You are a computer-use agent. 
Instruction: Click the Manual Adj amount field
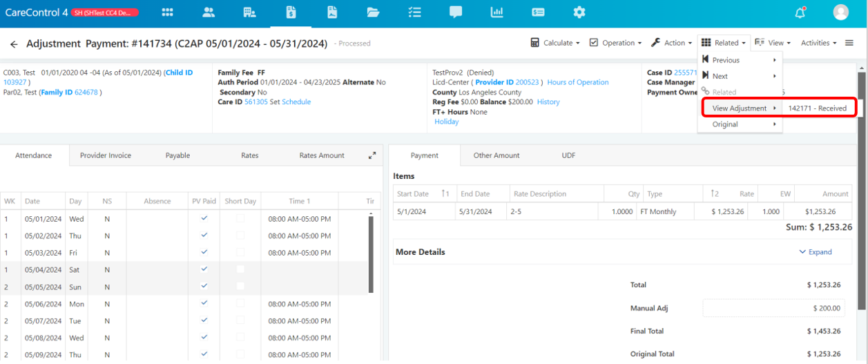pyautogui.click(x=774, y=308)
